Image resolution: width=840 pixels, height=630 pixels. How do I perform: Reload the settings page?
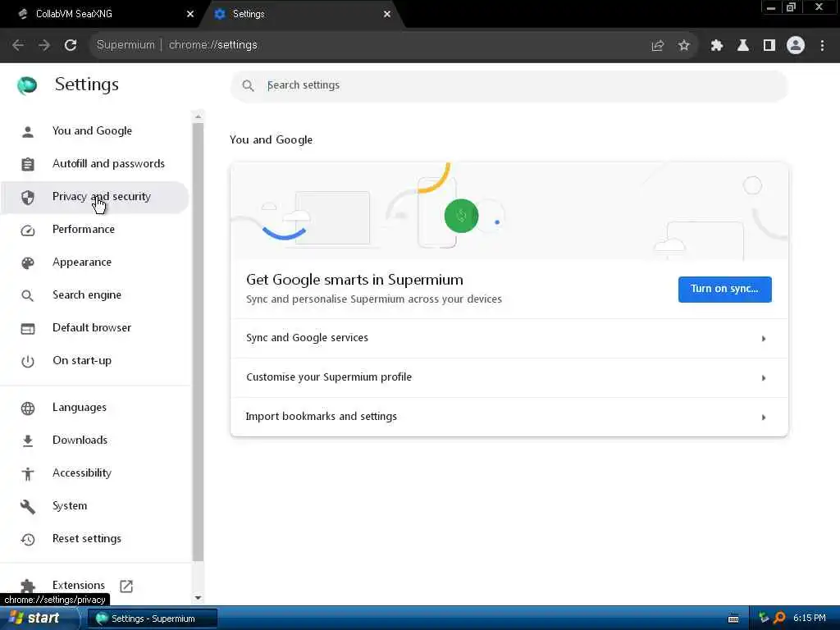(x=71, y=45)
